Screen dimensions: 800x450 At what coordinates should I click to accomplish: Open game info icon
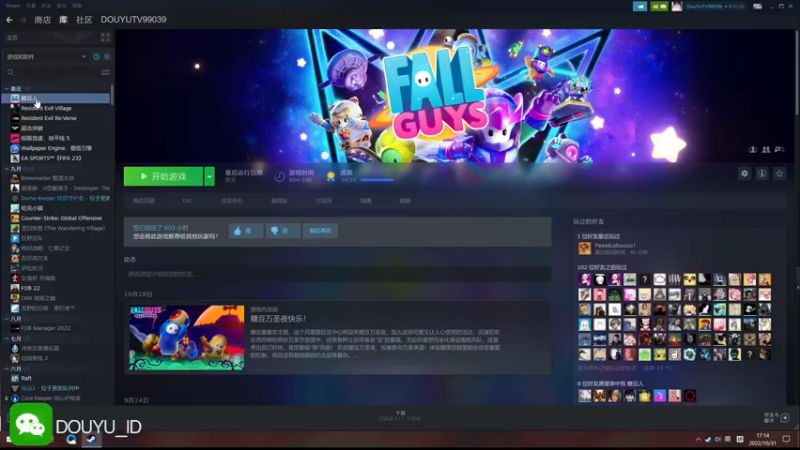pos(762,174)
